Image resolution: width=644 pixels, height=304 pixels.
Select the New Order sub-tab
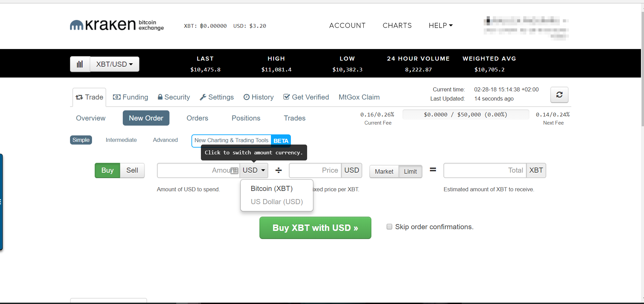coord(146,118)
